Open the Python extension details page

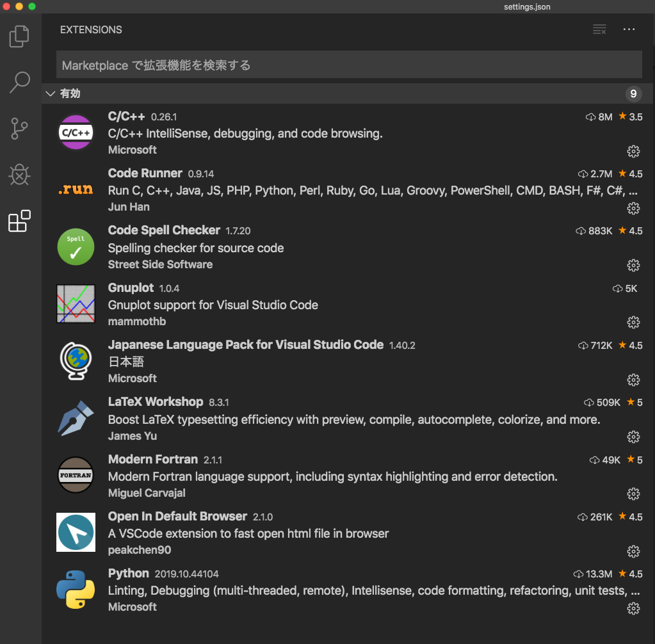[128, 573]
